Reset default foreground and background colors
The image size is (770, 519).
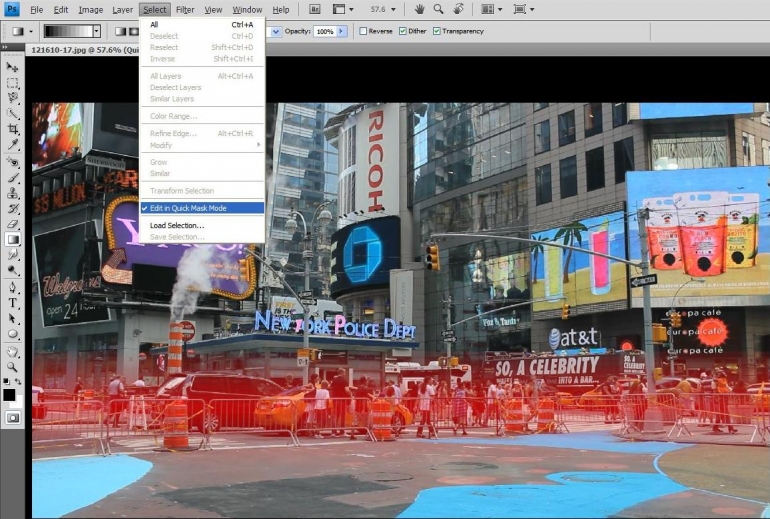click(x=6, y=381)
